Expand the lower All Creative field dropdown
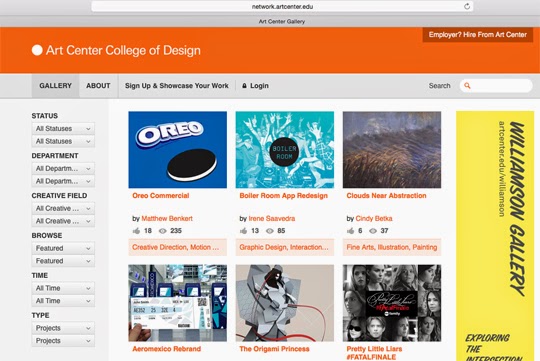The width and height of the screenshot is (540, 361). [63, 221]
